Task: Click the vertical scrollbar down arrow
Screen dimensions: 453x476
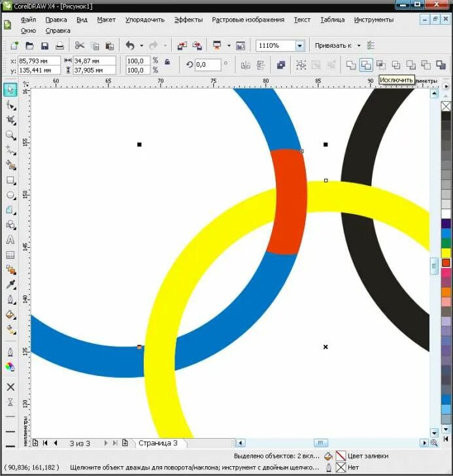Action: tap(434, 433)
